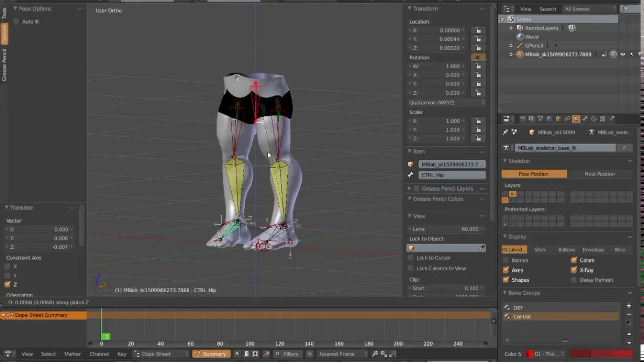Enable the X constraint axis checkbox
The width and height of the screenshot is (644, 362).
click(x=8, y=266)
